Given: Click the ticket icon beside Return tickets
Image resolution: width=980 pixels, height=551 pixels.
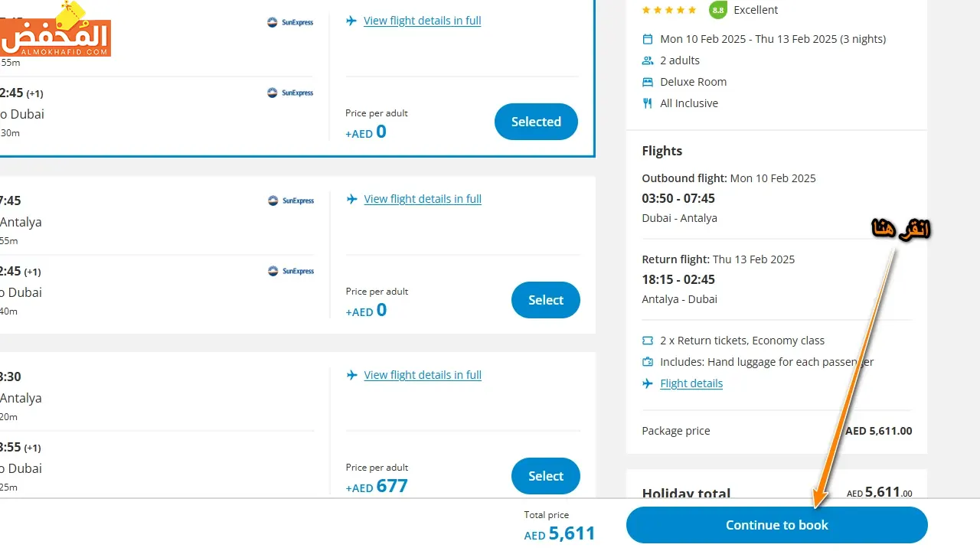Looking at the screenshot, I should 648,341.
